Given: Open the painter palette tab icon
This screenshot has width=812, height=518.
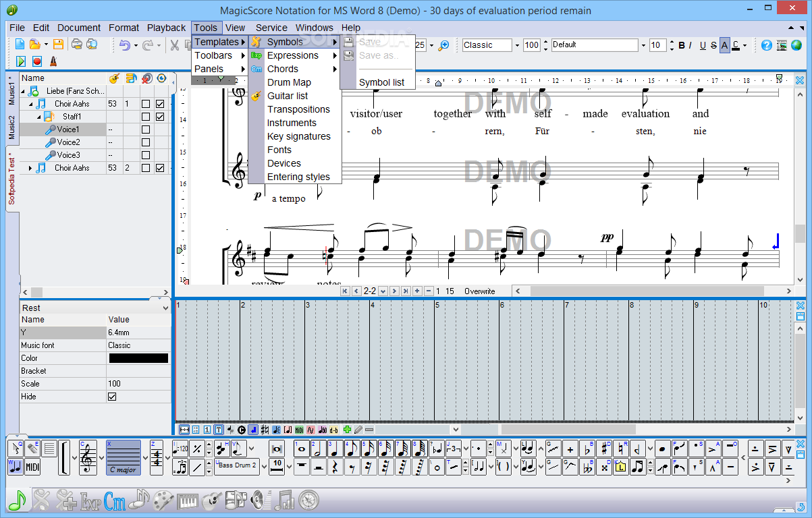Looking at the screenshot, I should (x=163, y=500).
